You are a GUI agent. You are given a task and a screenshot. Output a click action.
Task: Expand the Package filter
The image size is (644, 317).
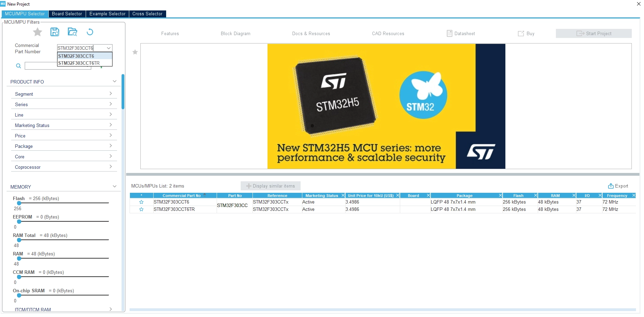(x=111, y=146)
